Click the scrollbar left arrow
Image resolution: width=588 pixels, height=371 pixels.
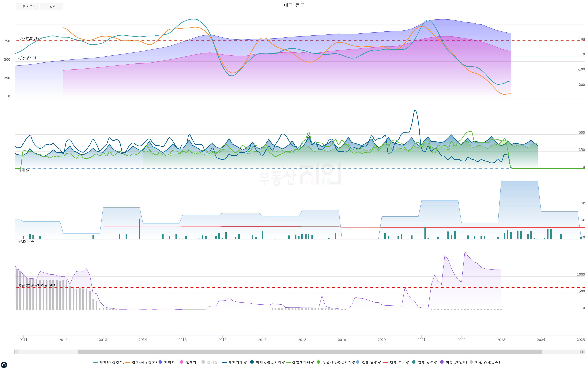(x=17, y=352)
